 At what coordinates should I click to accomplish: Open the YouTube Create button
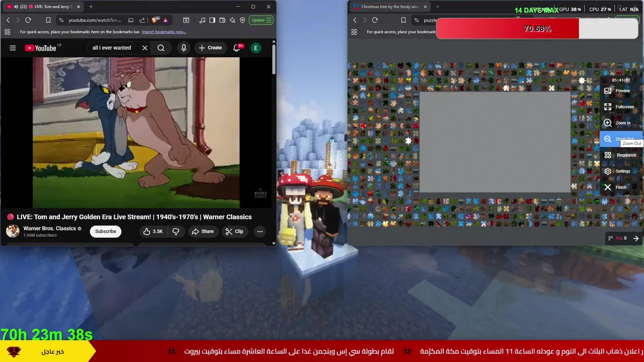coord(210,48)
